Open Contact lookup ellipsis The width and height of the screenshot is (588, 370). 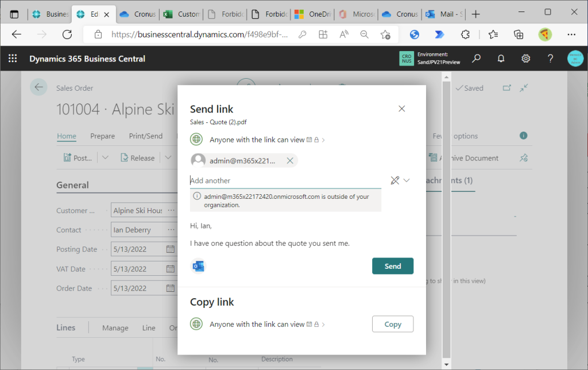tap(171, 230)
